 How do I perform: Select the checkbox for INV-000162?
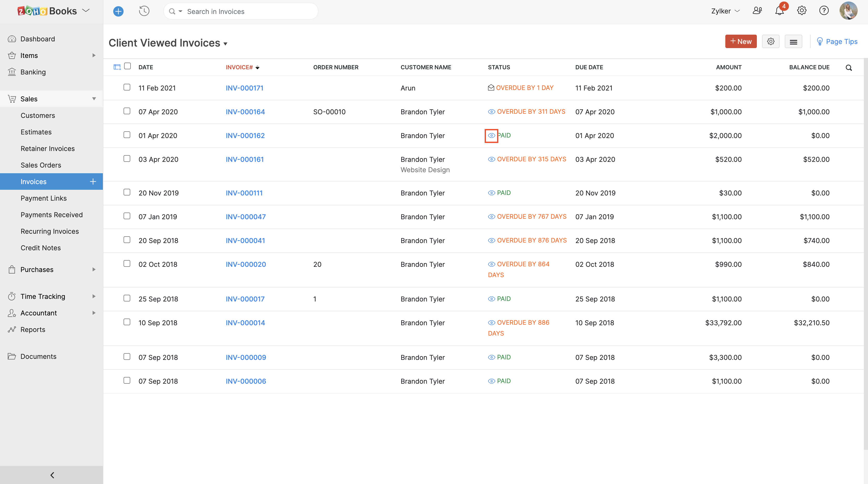point(127,135)
